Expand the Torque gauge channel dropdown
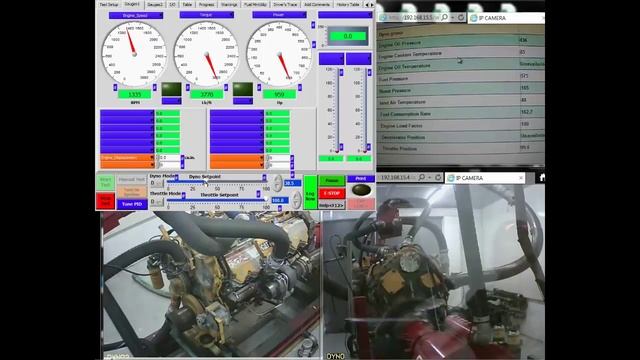This screenshot has width=640, height=360. click(207, 15)
